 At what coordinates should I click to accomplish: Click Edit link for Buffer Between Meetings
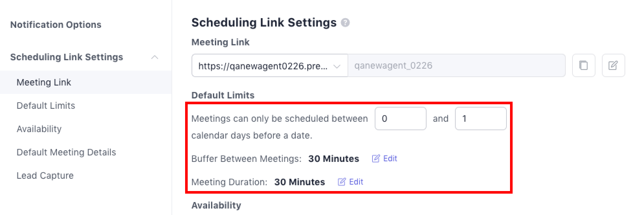[x=390, y=159]
